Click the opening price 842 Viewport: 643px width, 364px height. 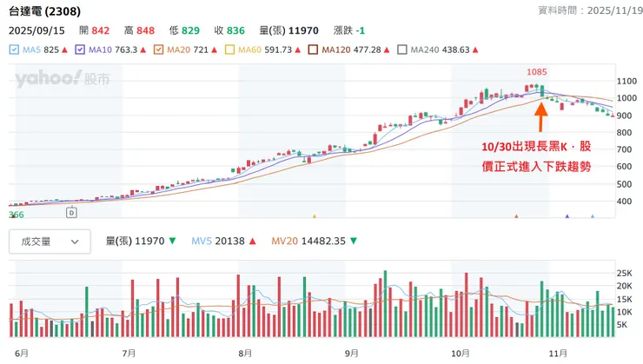(101, 30)
